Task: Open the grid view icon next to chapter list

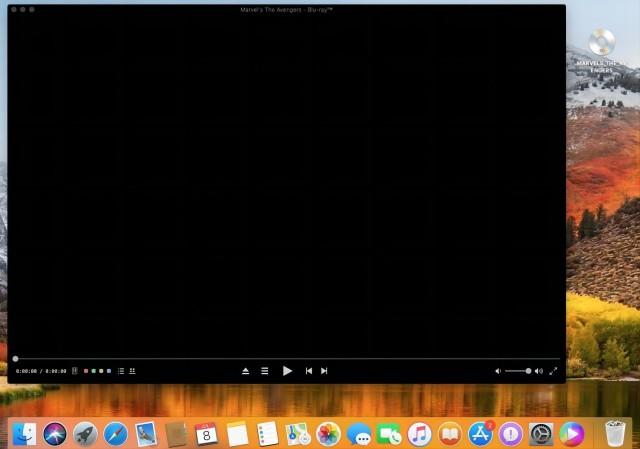Action: (132, 371)
